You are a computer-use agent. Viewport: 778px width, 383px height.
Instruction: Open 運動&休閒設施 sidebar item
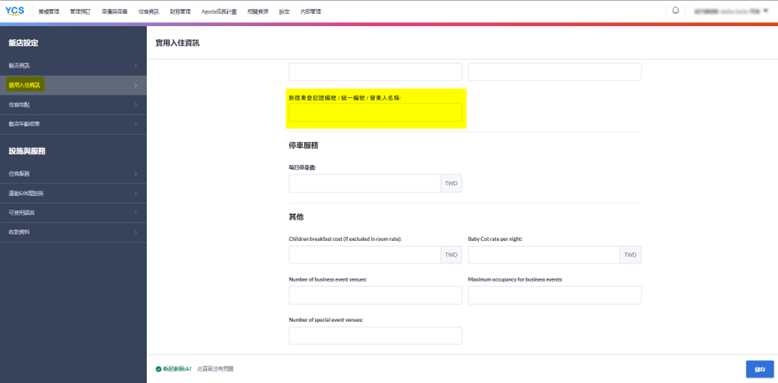coord(73,193)
